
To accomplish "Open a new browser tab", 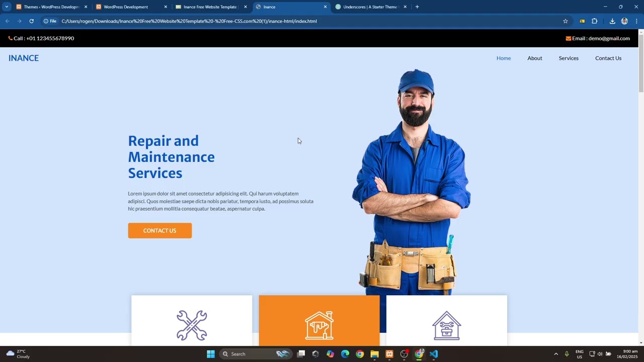I will (417, 7).
